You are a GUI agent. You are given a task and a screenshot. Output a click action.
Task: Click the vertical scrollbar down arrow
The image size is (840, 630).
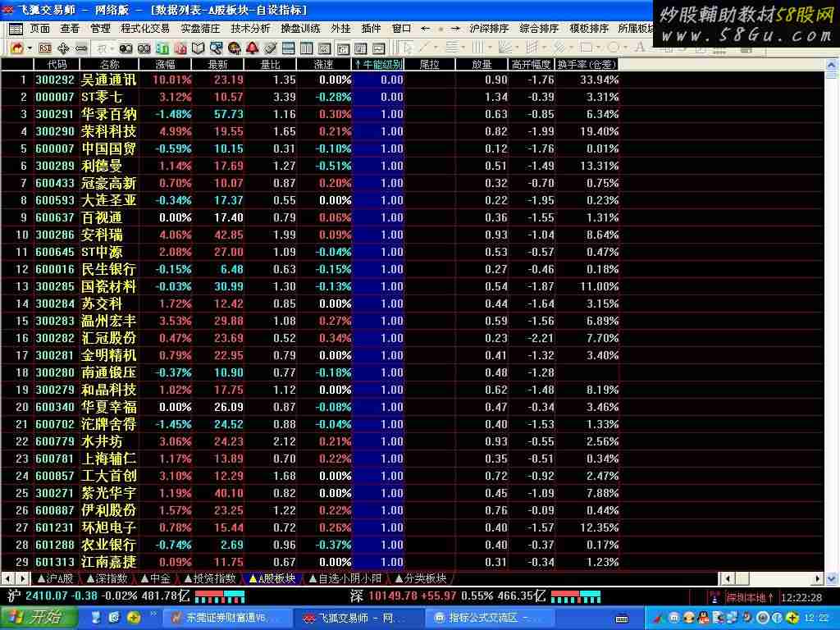[832, 578]
